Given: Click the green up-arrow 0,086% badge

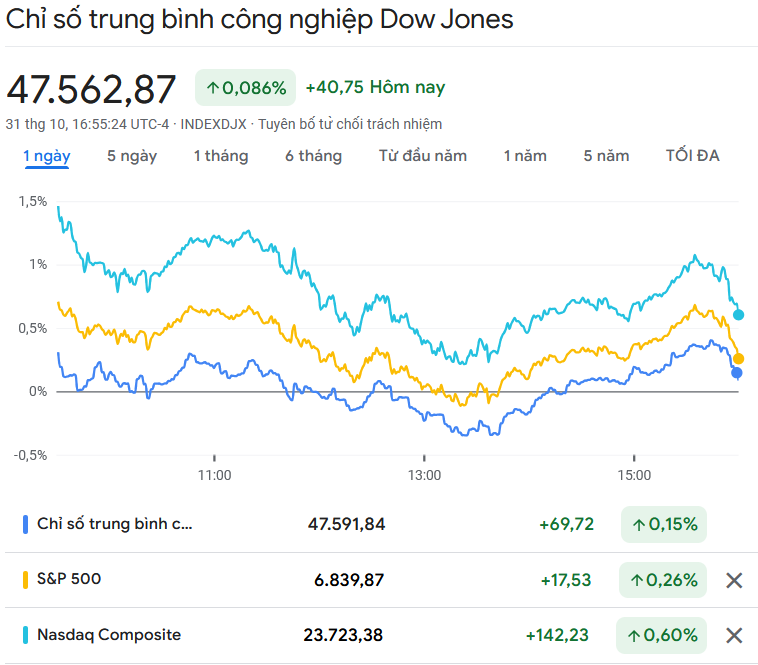Looking at the screenshot, I should point(246,87).
